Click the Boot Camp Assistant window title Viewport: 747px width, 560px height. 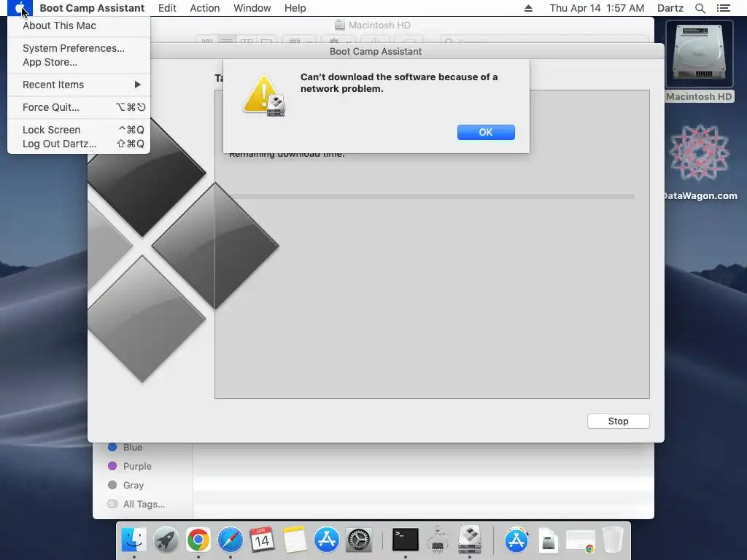click(376, 52)
